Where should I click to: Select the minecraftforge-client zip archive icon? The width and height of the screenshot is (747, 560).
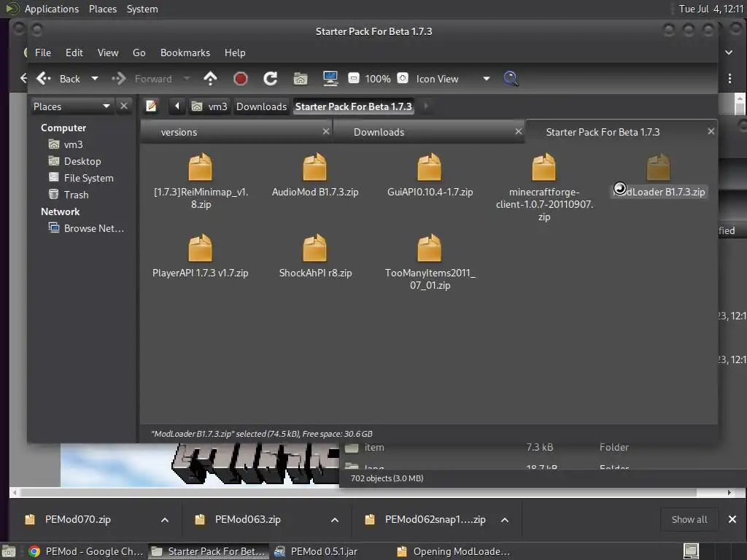coord(543,167)
